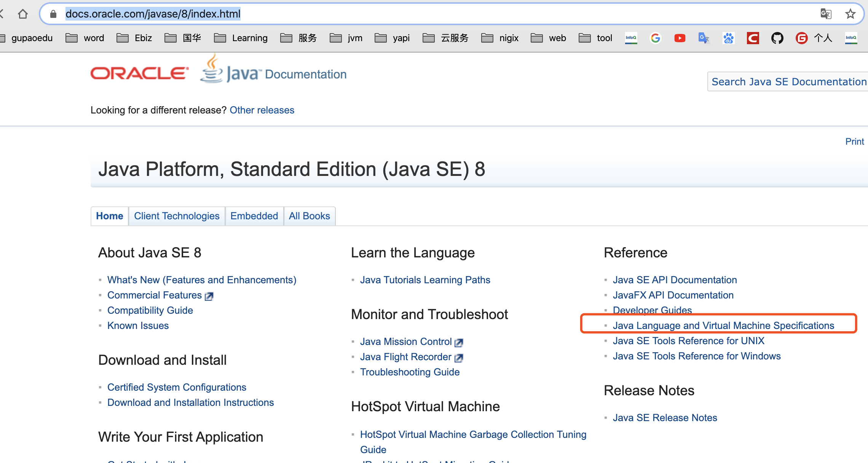Open the InfoQ bookmark after 个人
Viewport: 868px width, 463px height.
coord(851,38)
